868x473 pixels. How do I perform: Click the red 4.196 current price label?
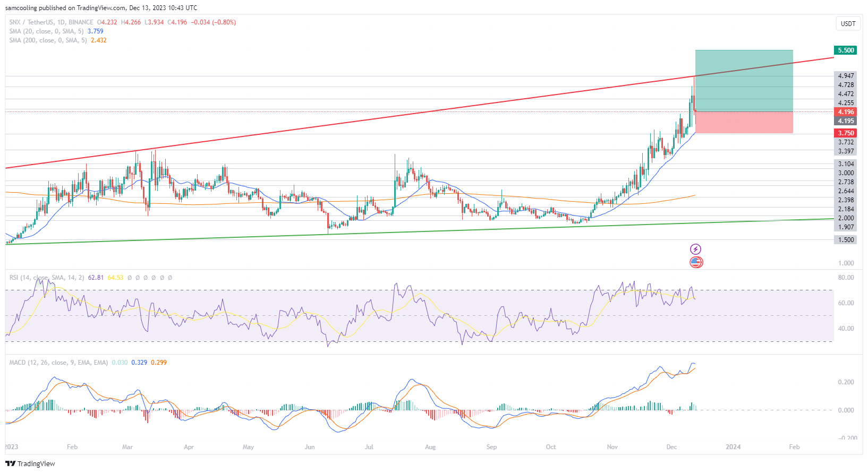coord(846,112)
